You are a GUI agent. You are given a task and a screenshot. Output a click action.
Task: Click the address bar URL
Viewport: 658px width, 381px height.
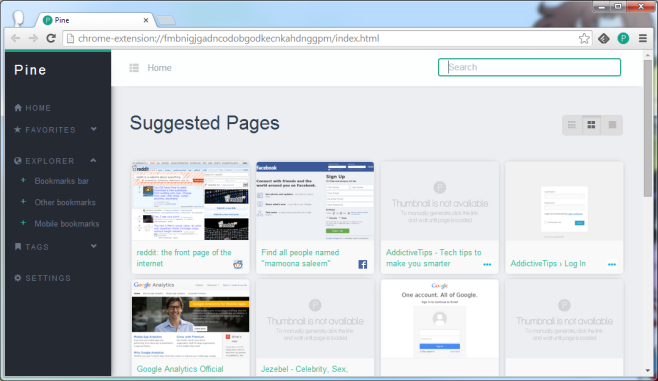click(x=229, y=39)
